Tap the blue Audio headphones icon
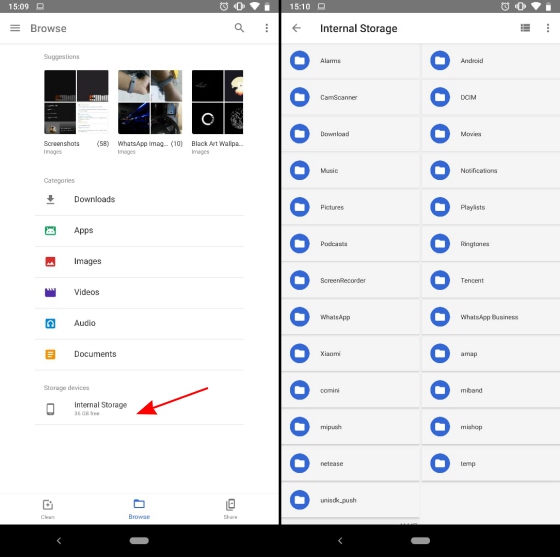560x557 pixels. point(50,323)
